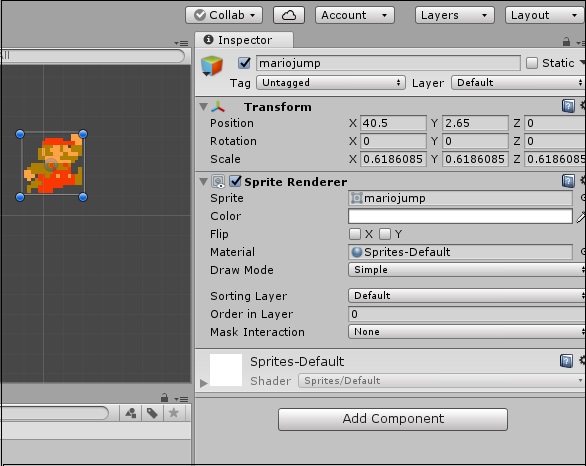Click the Hierarchy search field

pyautogui.click(x=92, y=56)
